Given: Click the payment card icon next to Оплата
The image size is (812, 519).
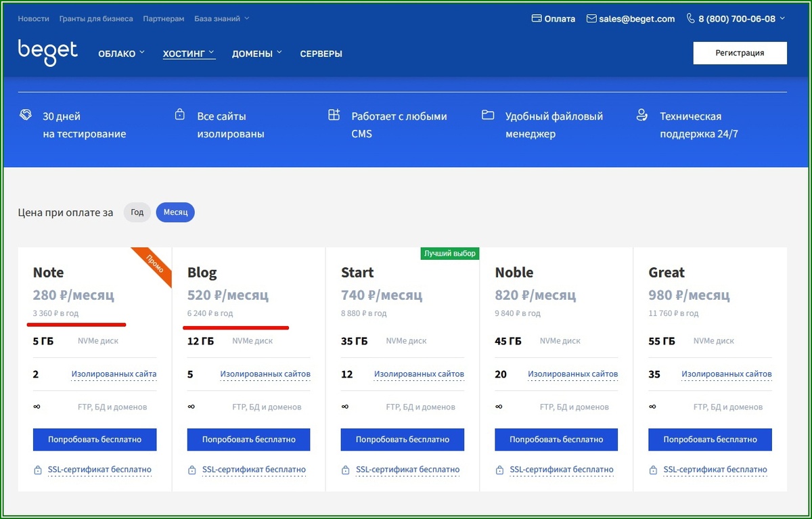Looking at the screenshot, I should coord(537,19).
